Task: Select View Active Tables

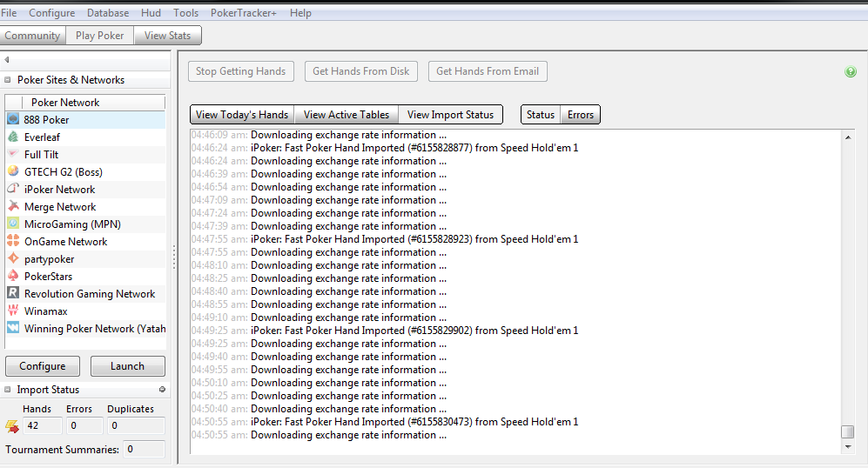Action: (x=347, y=115)
